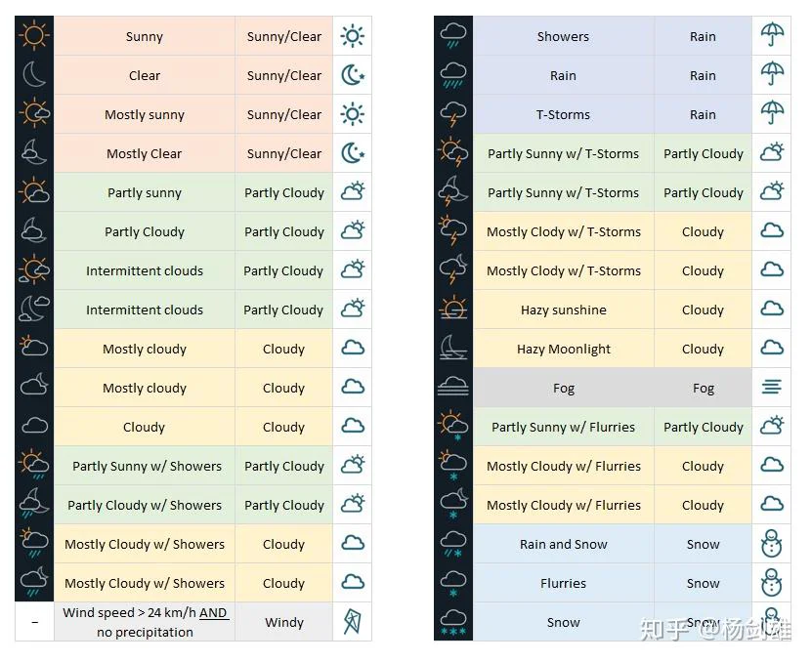Click the umbrella icon in the Showers row

tap(772, 35)
